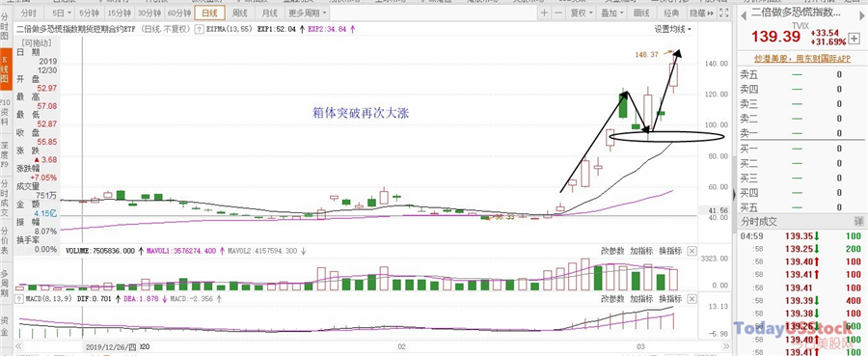Open EXPMA indicator help question icon
The height and width of the screenshot is (356, 868).
click(201, 29)
